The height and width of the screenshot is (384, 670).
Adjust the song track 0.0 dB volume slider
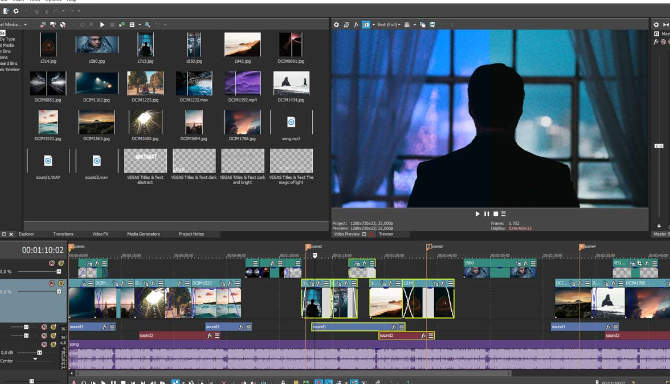[x=39, y=353]
